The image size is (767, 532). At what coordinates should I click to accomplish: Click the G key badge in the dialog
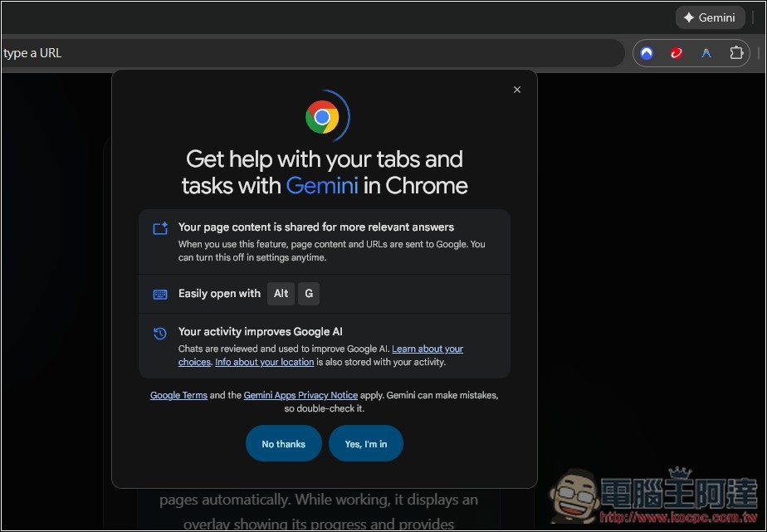(x=309, y=294)
